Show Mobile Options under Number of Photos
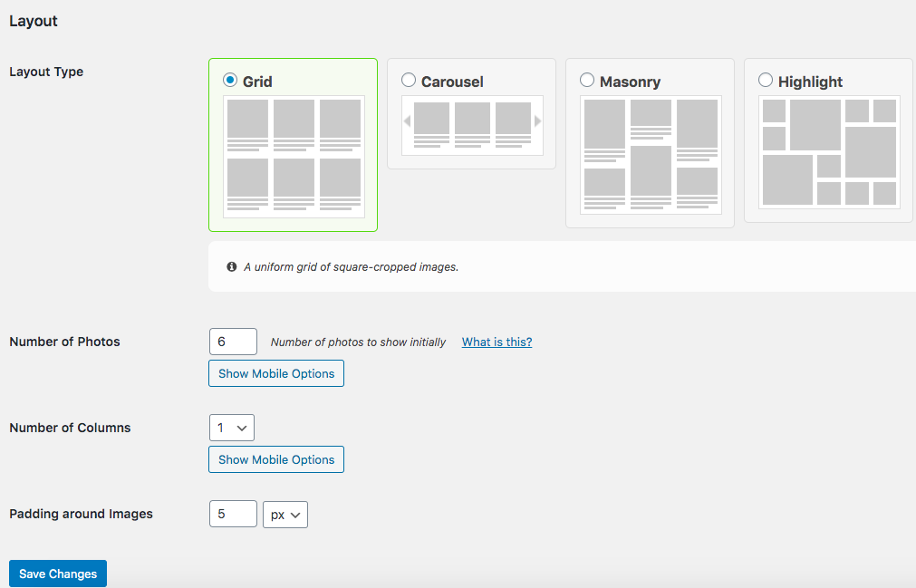This screenshot has width=916, height=588. pyautogui.click(x=276, y=373)
